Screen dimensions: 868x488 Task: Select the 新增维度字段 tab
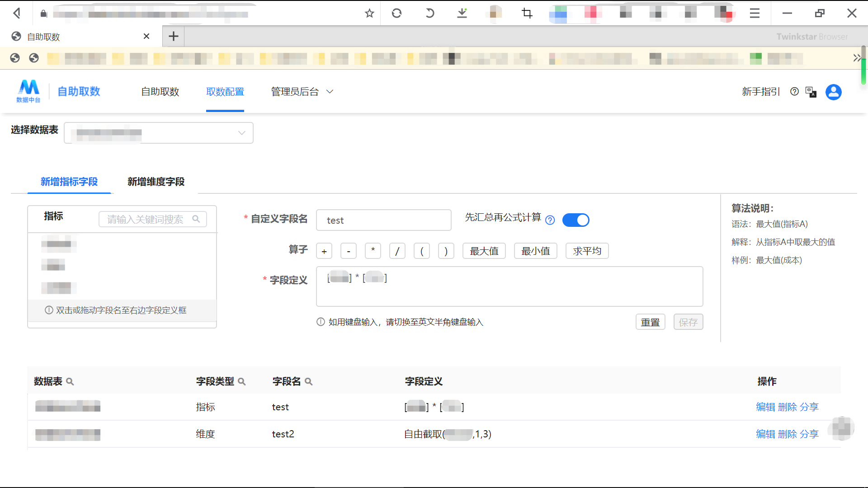coord(156,182)
